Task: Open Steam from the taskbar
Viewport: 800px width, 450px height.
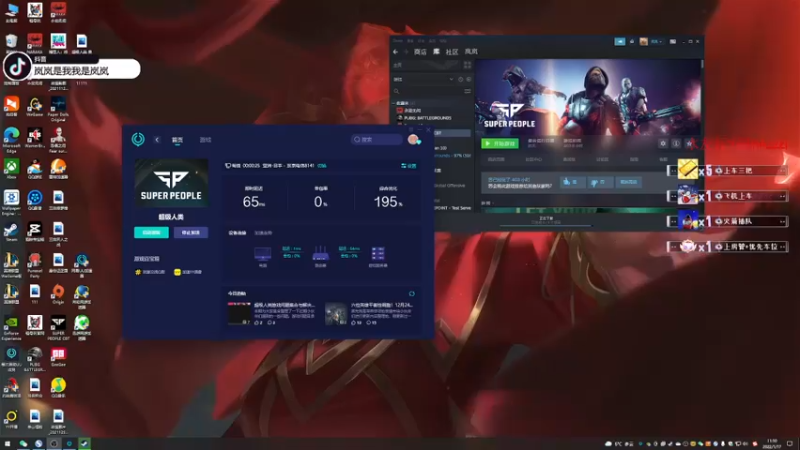Action: [x=85, y=444]
